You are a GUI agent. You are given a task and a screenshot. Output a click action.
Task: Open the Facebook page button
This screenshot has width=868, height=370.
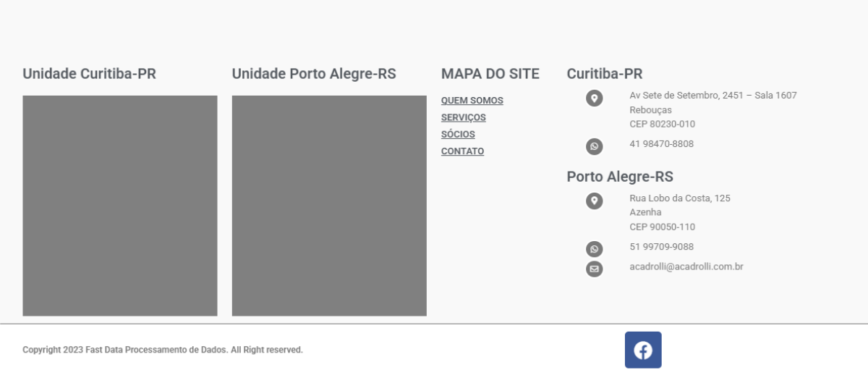point(643,350)
